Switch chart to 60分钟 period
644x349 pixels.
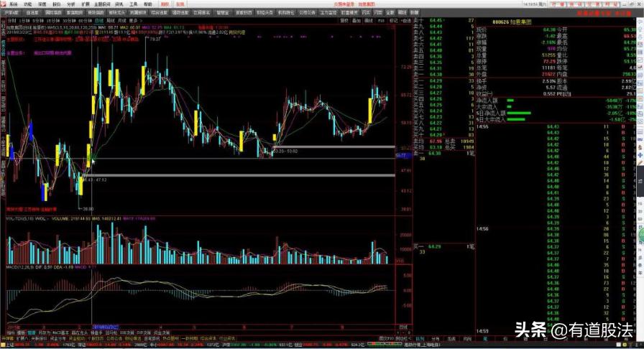[85, 21]
